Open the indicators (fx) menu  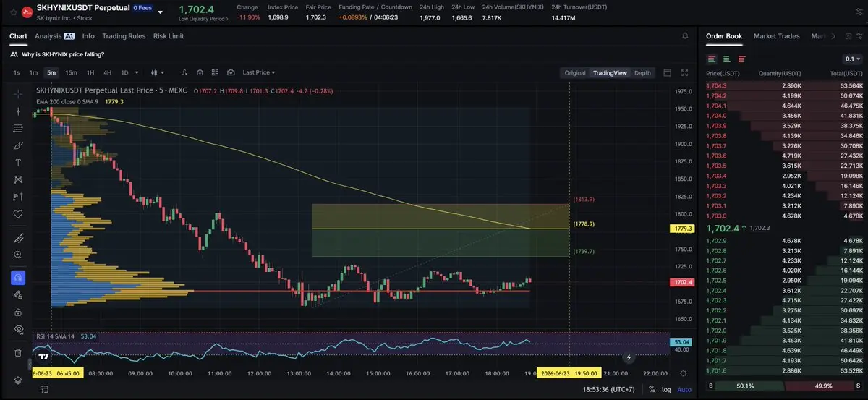pyautogui.click(x=184, y=72)
